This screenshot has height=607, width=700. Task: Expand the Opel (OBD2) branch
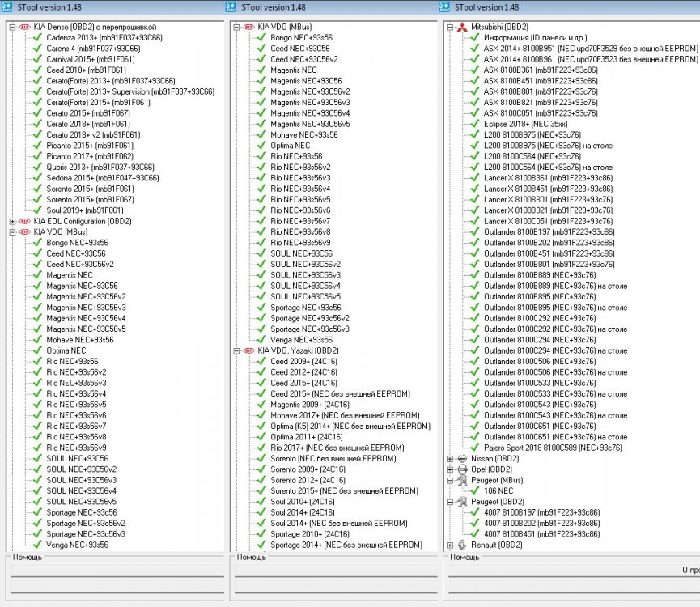[450, 469]
